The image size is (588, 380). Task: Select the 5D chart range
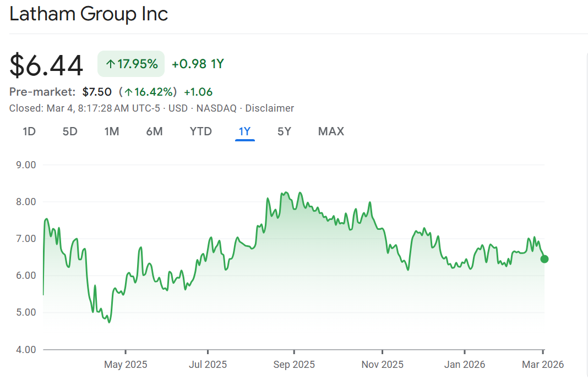pos(70,131)
